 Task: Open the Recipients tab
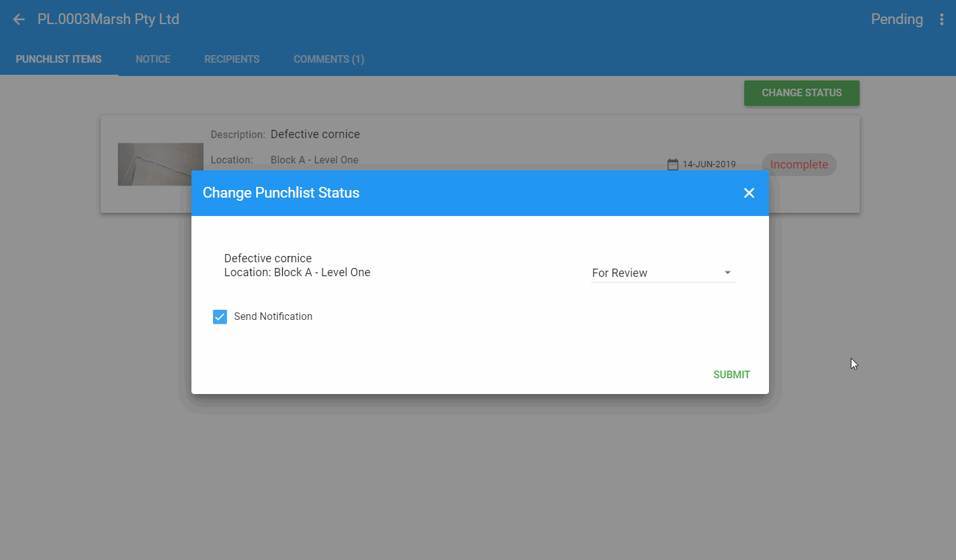click(x=232, y=60)
